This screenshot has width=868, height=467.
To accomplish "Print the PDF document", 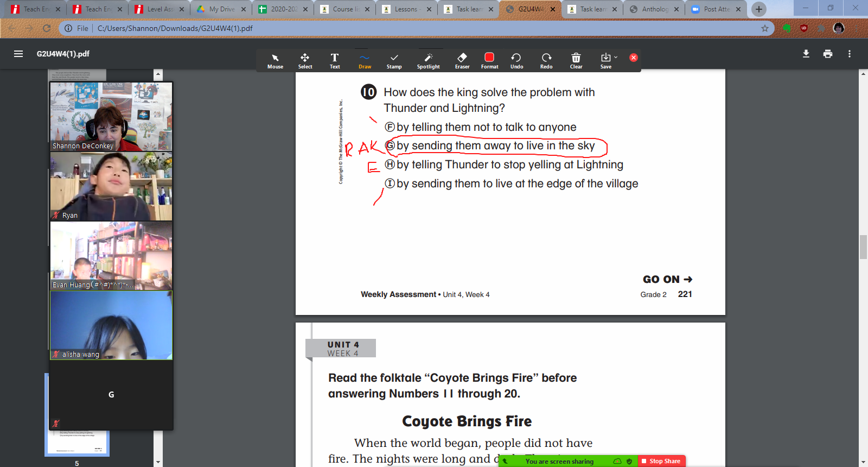I will [x=828, y=54].
